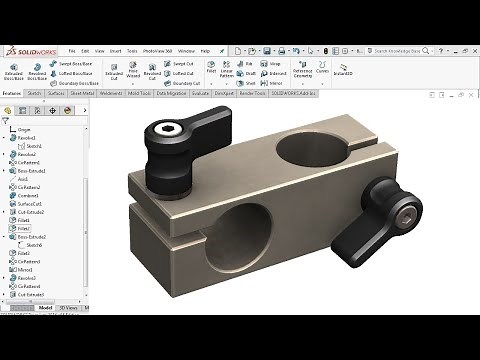Select the Intersect feature
480x360 pixels.
[274, 73]
